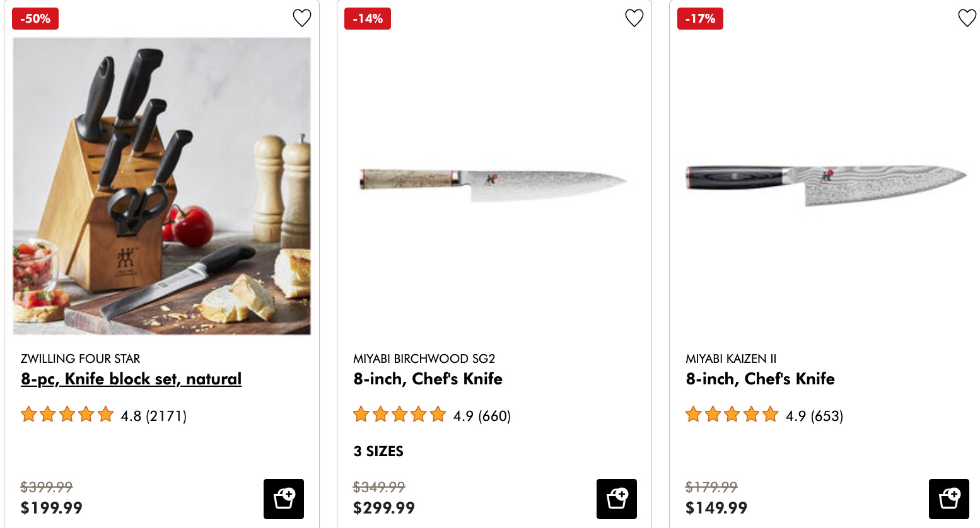Click the 4.9 star rating with 653 reviews
Image resolution: width=980 pixels, height=528 pixels.
pyautogui.click(x=764, y=415)
